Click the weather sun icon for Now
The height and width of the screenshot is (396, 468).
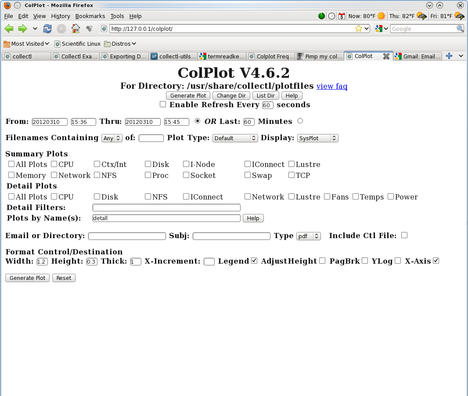(381, 16)
